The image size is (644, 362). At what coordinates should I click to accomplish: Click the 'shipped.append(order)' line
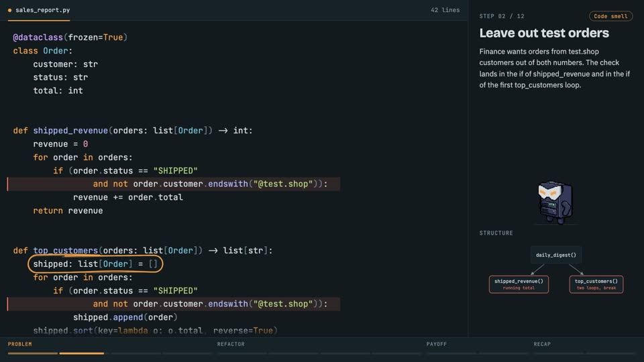pos(125,317)
